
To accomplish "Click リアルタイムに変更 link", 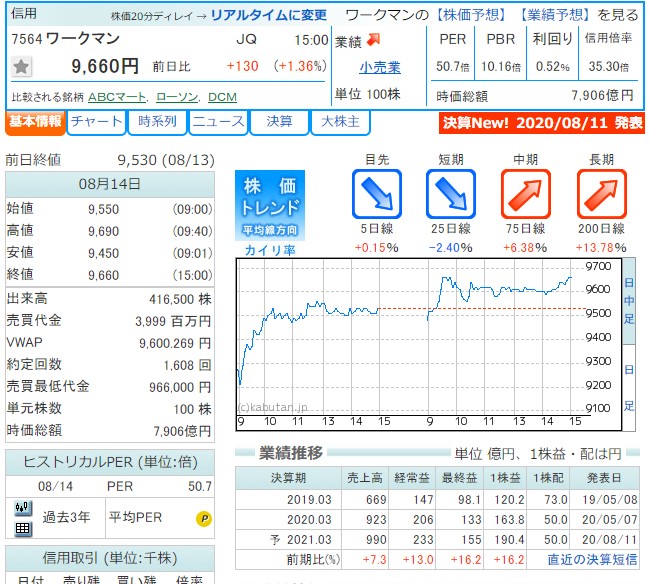I will [269, 15].
